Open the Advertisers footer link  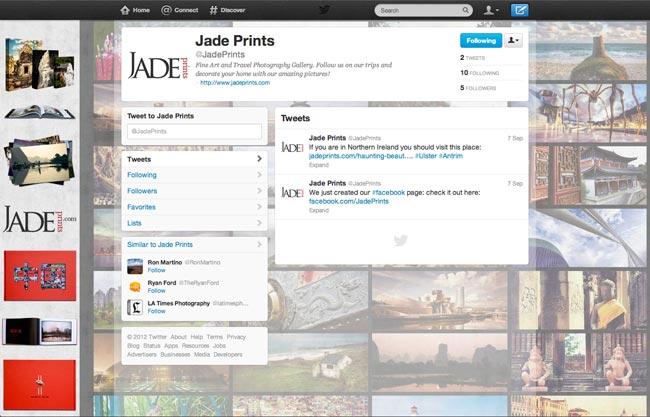tap(142, 355)
